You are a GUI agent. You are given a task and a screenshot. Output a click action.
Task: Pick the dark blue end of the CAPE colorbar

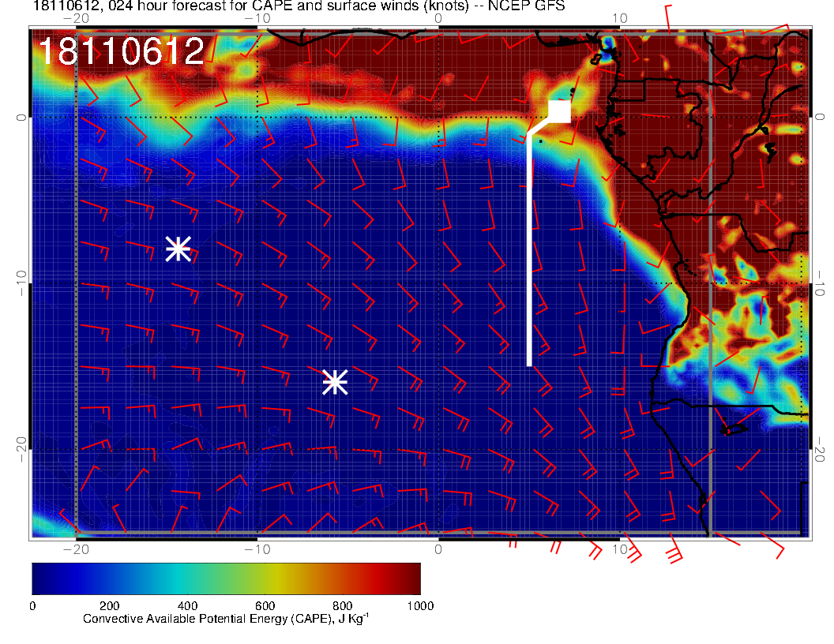pos(39,578)
